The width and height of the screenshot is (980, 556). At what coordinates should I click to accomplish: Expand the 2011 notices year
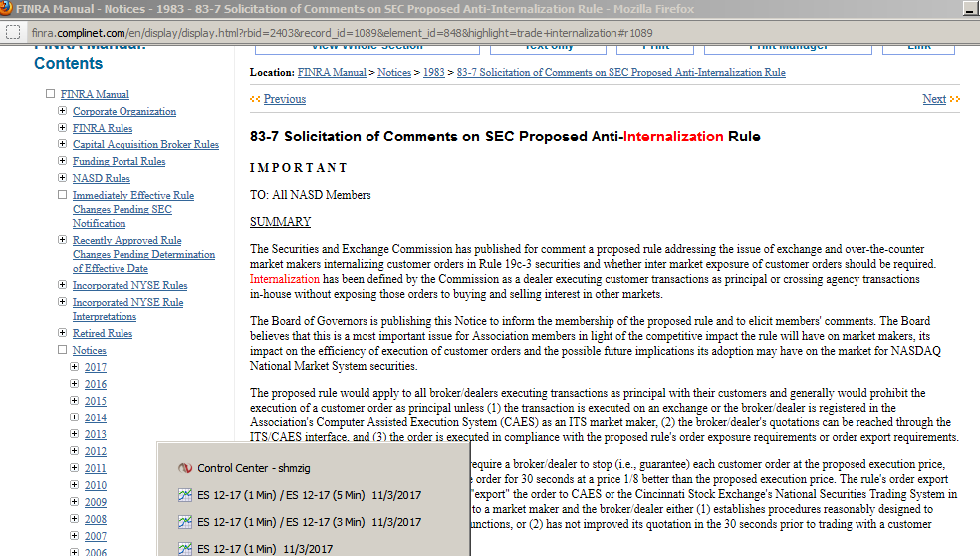(x=74, y=467)
